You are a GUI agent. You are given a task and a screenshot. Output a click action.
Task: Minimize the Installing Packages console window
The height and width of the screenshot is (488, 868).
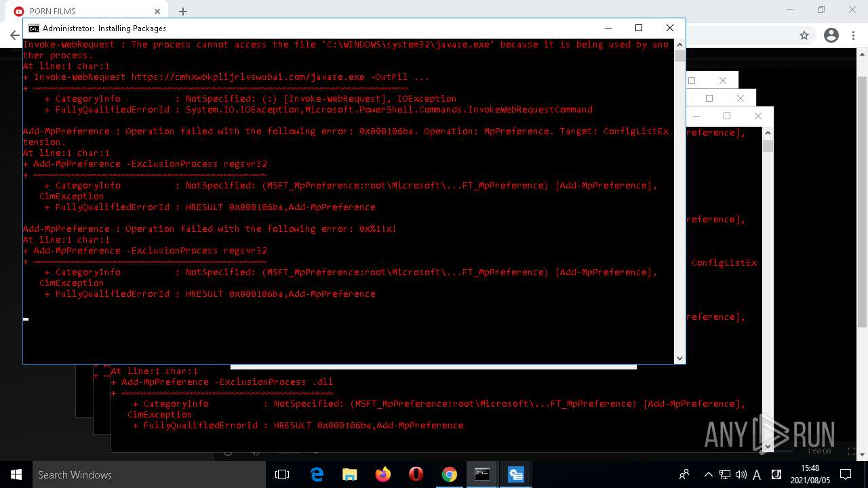pyautogui.click(x=607, y=28)
